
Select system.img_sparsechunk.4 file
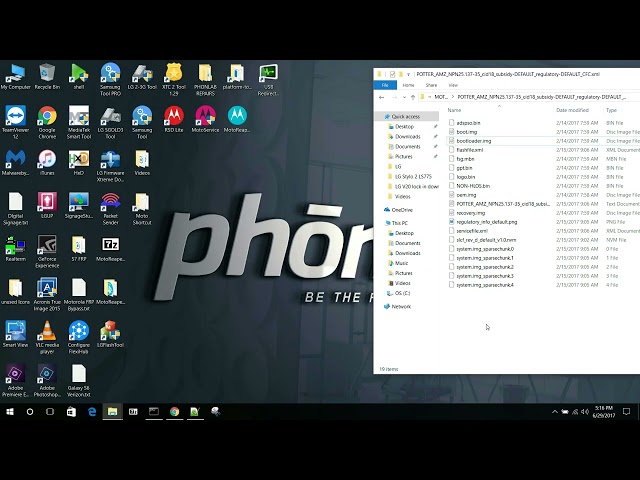click(485, 285)
